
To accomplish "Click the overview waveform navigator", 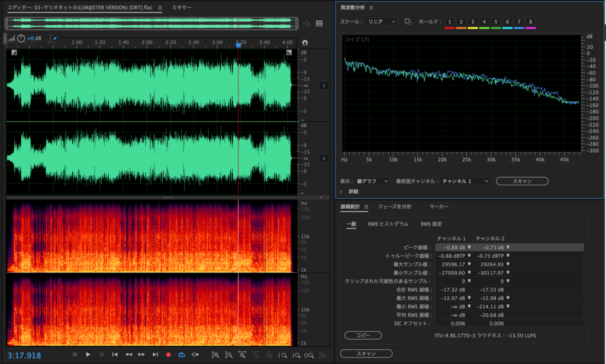I will tap(151, 23).
